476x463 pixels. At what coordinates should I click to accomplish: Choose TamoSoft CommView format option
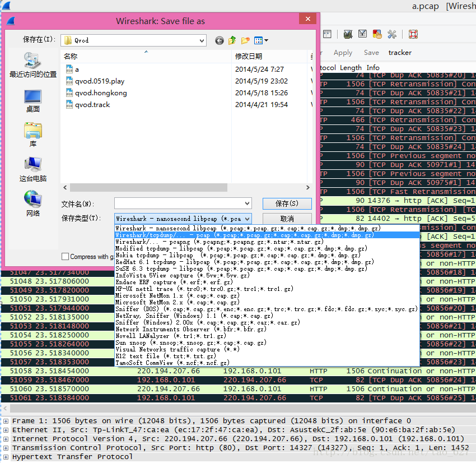click(x=267, y=363)
